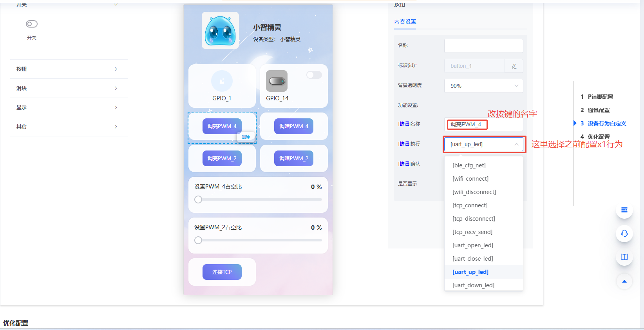This screenshot has height=330, width=644.
Task: Click the button_1 id field
Action: 474,66
